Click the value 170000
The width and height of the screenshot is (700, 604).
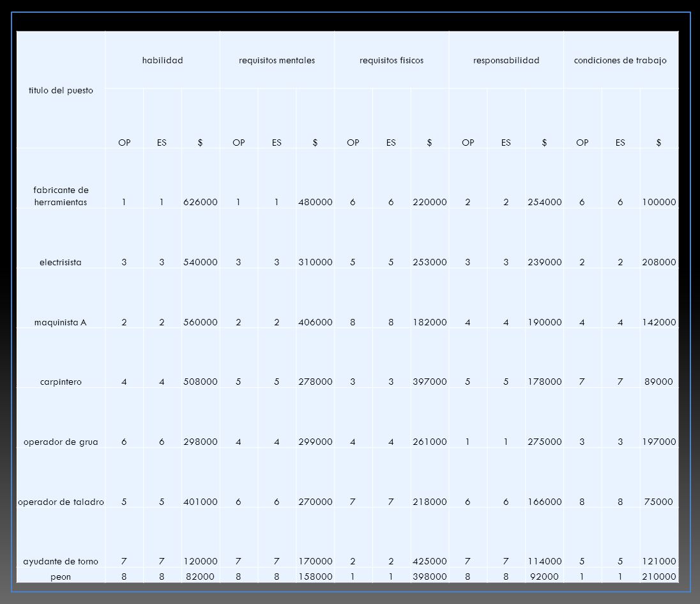tap(315, 561)
